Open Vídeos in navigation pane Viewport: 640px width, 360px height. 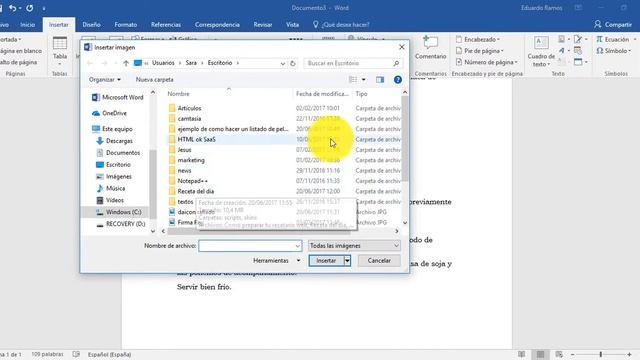point(110,200)
